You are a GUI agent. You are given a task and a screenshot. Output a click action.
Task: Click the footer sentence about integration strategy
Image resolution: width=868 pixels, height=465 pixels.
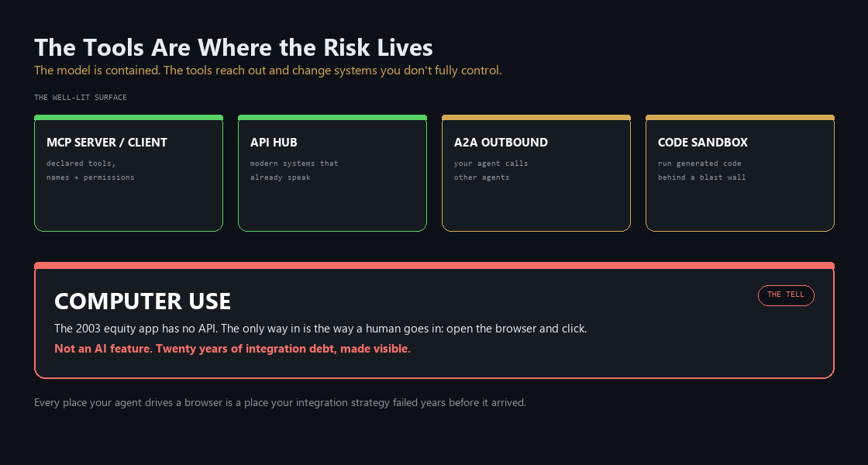click(280, 402)
